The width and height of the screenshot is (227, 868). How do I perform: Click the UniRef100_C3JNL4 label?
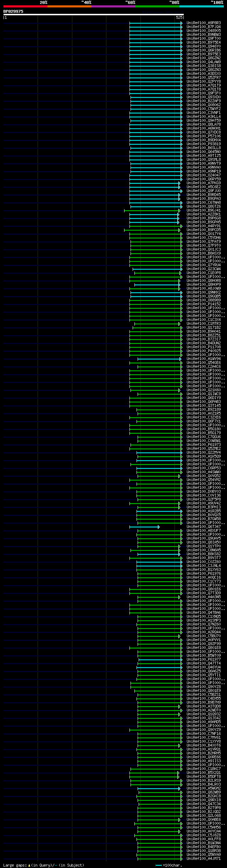[204, 566]
